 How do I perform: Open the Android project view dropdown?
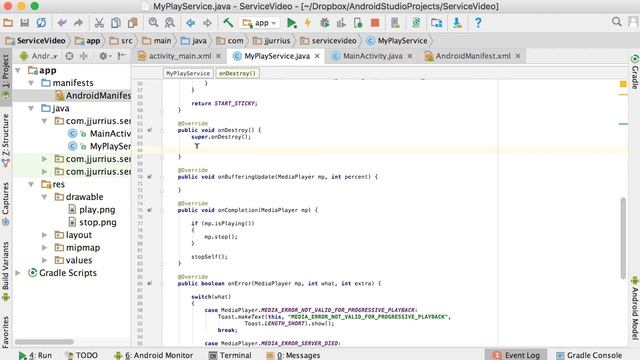(39, 56)
